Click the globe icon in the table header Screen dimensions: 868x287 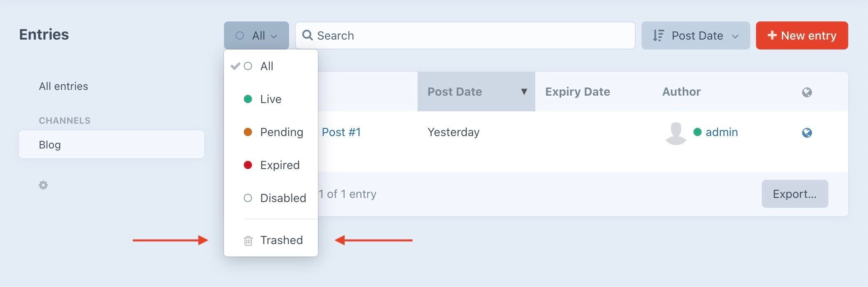pyautogui.click(x=807, y=92)
